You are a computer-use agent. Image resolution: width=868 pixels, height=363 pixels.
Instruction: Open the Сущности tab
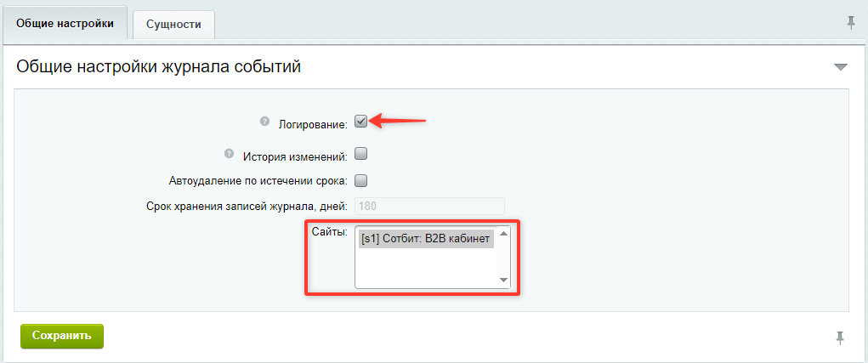tap(173, 25)
